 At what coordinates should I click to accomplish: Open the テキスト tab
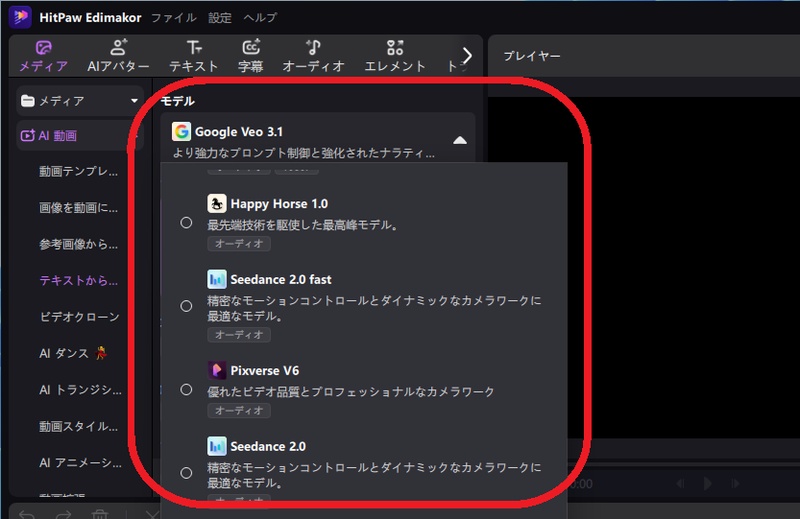tap(194, 56)
